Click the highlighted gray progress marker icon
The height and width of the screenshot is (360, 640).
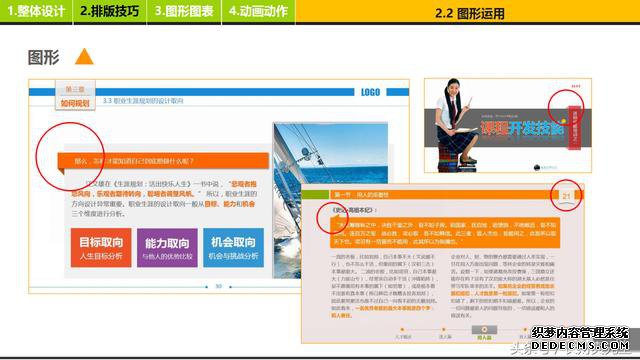484,330
